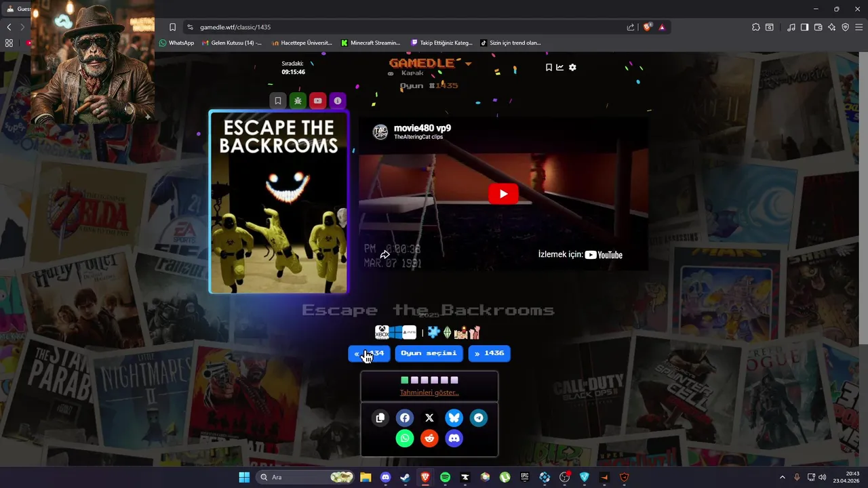Click the PS5 platform icon
The height and width of the screenshot is (488, 868).
(x=409, y=332)
